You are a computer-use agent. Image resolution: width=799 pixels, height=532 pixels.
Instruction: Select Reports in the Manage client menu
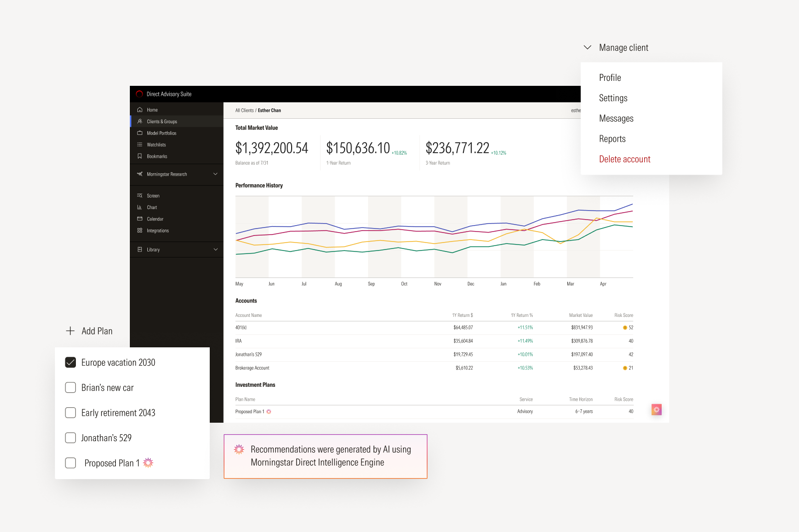612,138
